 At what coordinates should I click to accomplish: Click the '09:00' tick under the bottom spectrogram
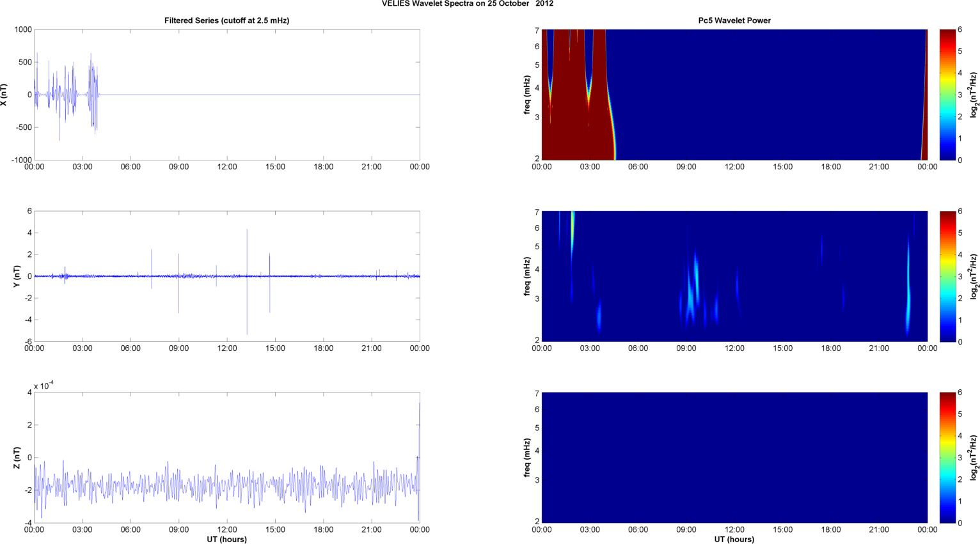point(686,529)
